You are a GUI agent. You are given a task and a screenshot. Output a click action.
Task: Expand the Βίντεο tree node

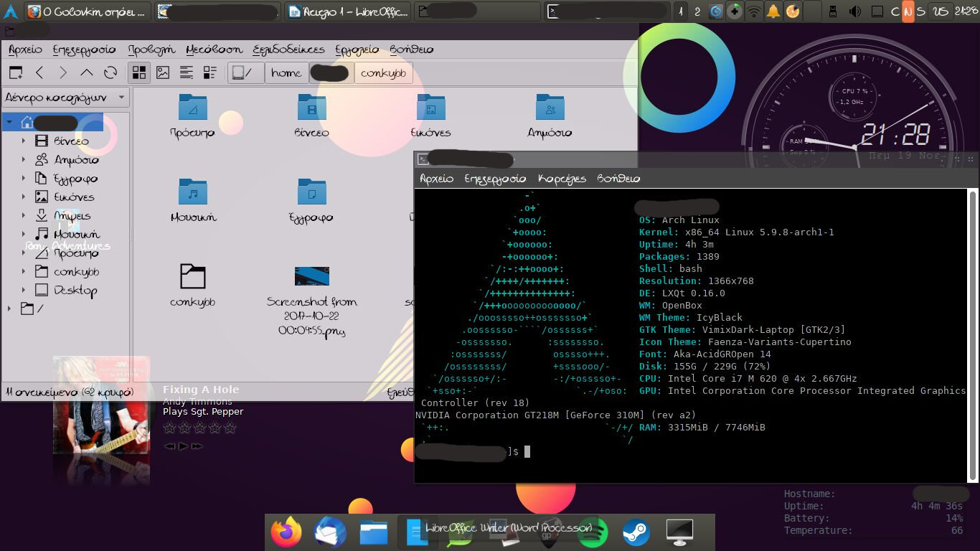tap(24, 141)
